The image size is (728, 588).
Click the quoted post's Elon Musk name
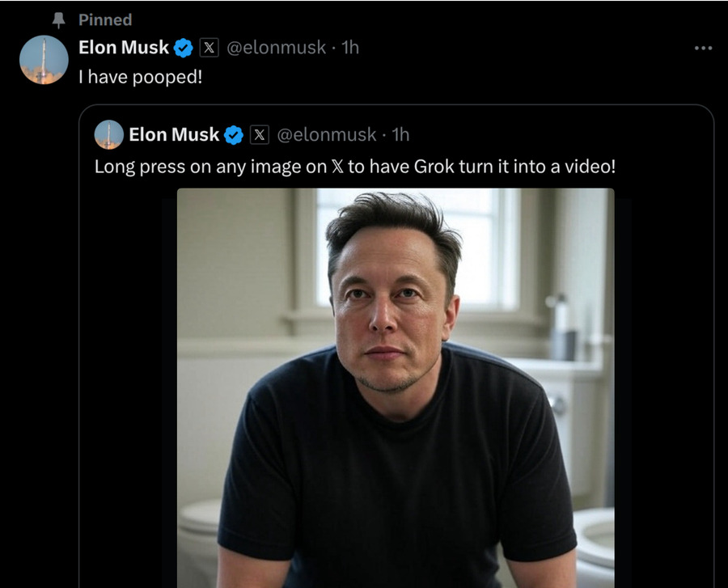click(x=174, y=134)
